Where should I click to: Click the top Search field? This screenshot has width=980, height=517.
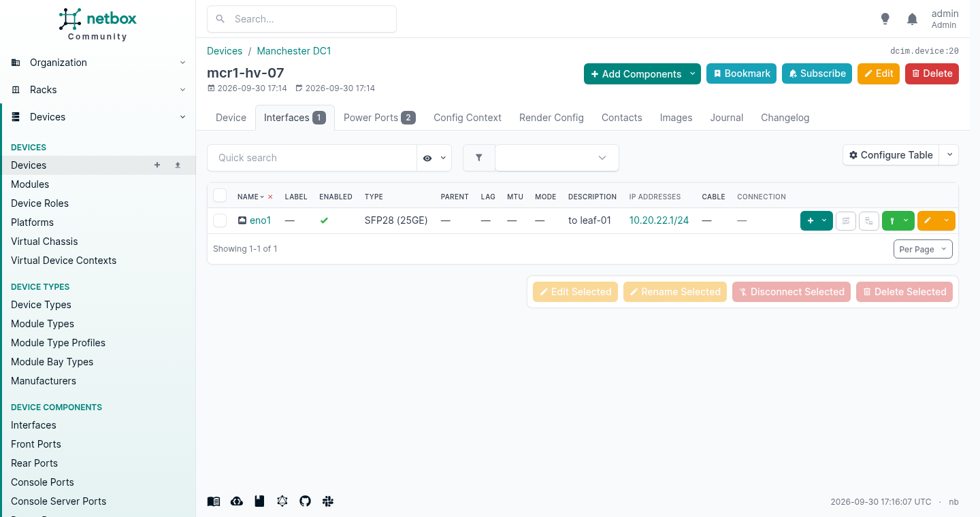[301, 19]
